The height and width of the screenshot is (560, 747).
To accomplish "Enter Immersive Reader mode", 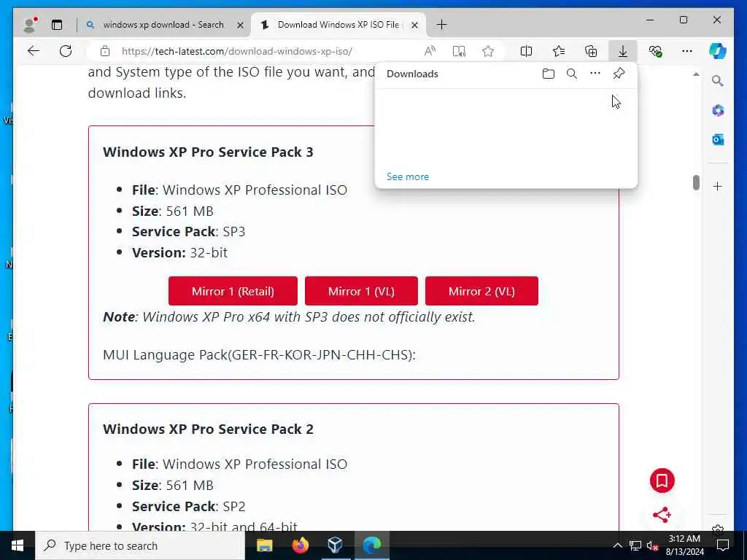I will (x=459, y=51).
